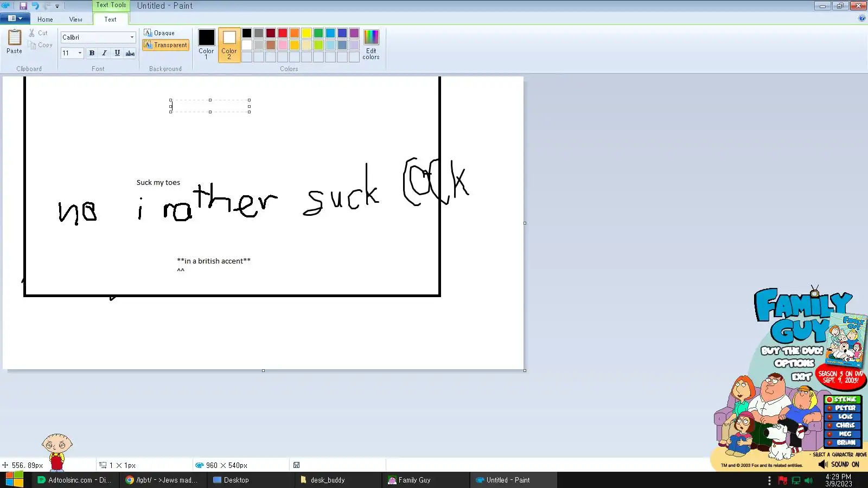This screenshot has height=488, width=868.
Task: Open Edit colors dialog
Action: [371, 44]
